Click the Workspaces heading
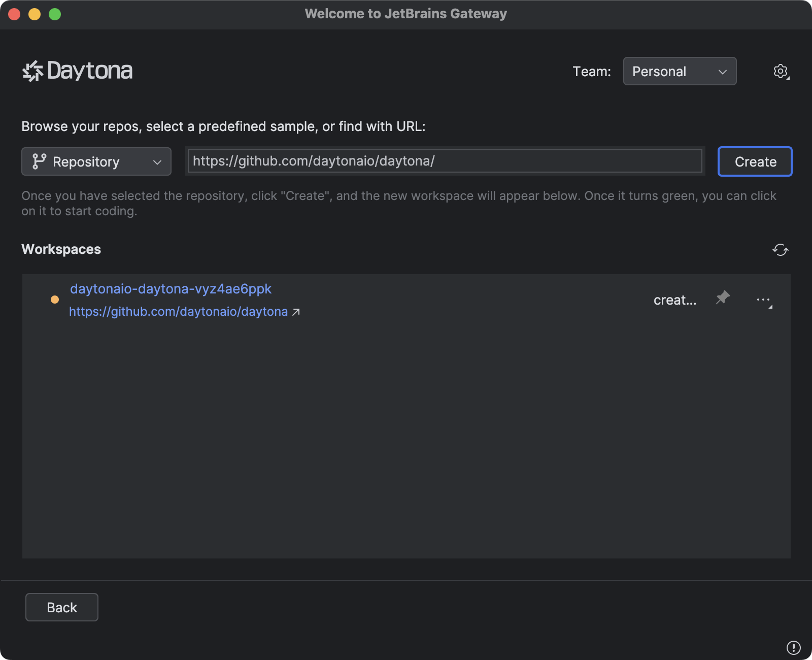 (x=61, y=249)
